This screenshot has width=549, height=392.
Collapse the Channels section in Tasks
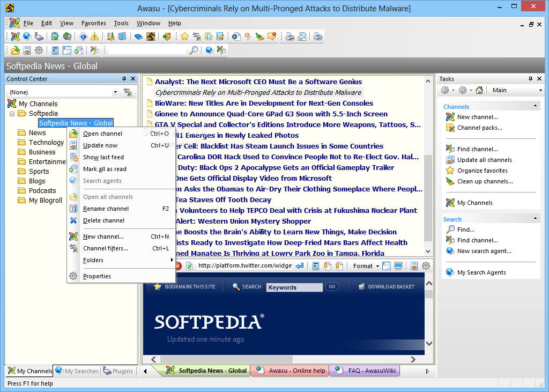(535, 106)
